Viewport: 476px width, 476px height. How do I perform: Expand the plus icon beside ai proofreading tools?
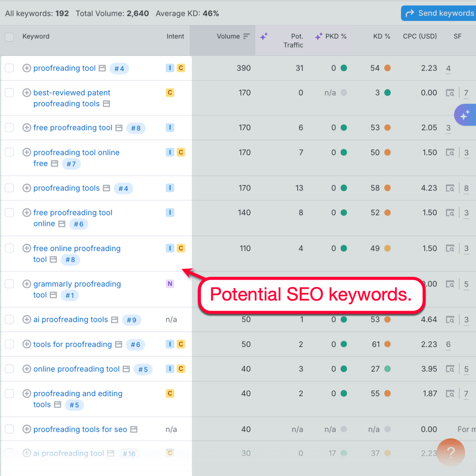(27, 320)
